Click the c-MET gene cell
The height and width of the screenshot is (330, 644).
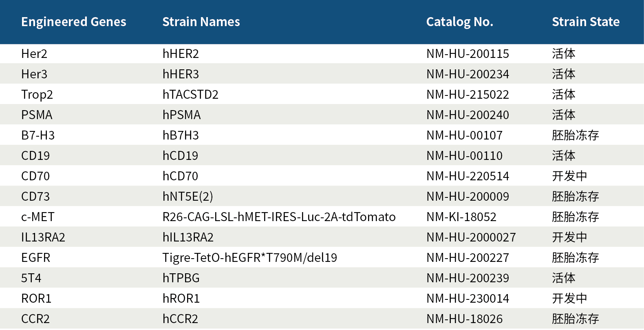(x=38, y=217)
